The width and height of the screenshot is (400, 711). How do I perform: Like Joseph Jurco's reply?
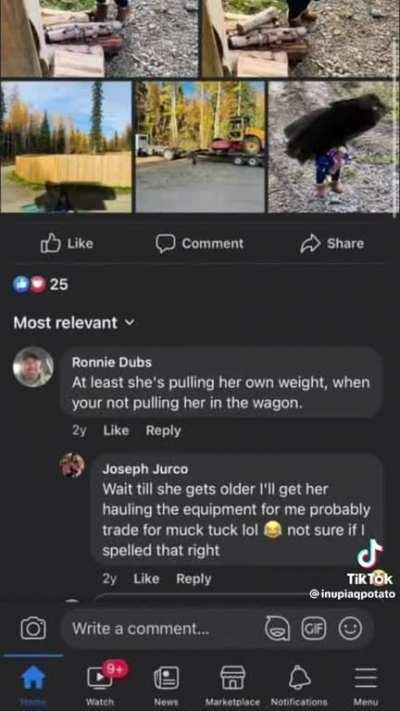click(146, 579)
